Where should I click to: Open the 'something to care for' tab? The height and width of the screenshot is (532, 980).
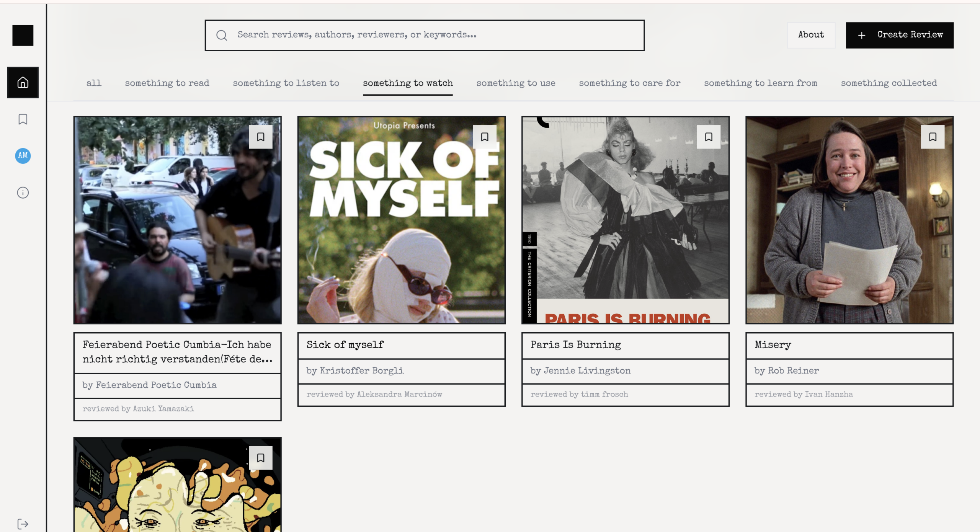(630, 83)
